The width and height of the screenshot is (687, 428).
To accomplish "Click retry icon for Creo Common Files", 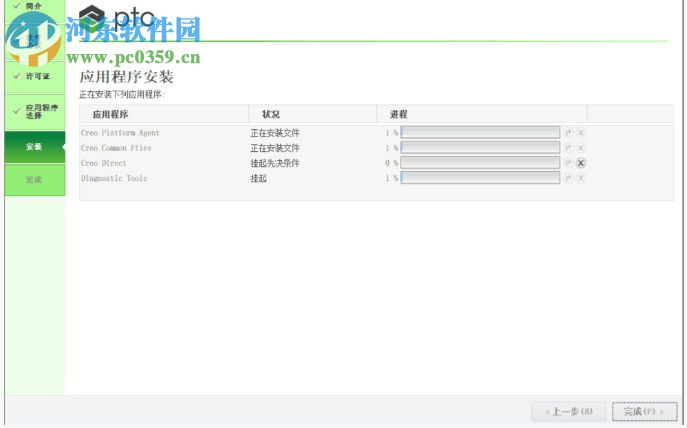I will pyautogui.click(x=568, y=148).
